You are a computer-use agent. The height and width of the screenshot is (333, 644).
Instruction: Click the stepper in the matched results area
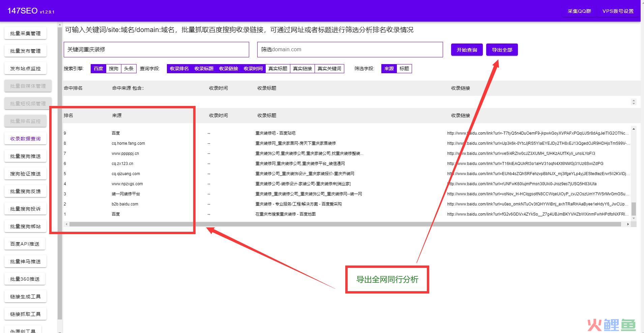click(634, 102)
